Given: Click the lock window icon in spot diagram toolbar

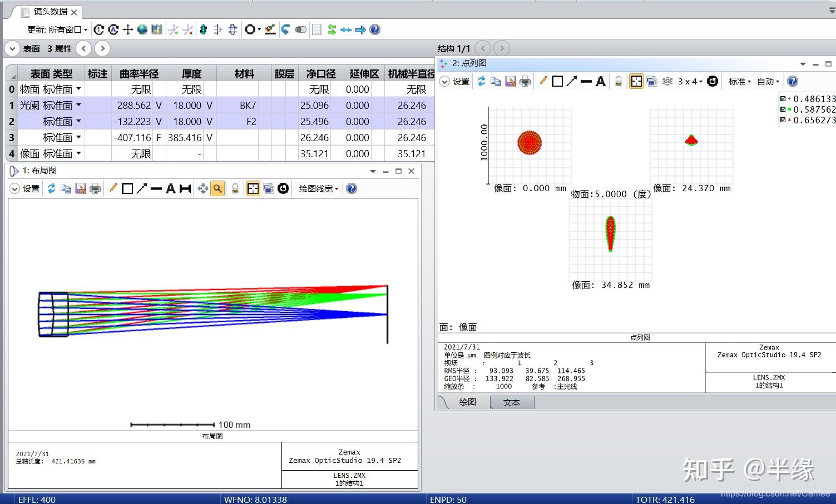Looking at the screenshot, I should [618, 82].
